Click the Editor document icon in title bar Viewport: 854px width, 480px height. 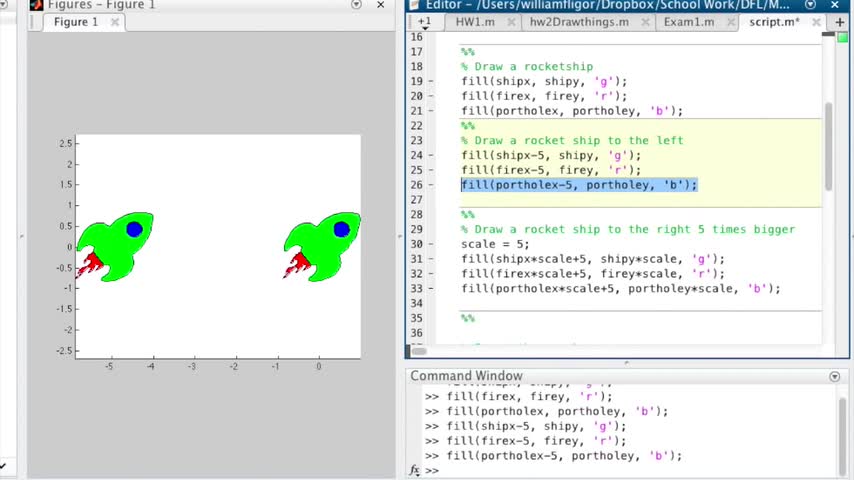coord(414,5)
